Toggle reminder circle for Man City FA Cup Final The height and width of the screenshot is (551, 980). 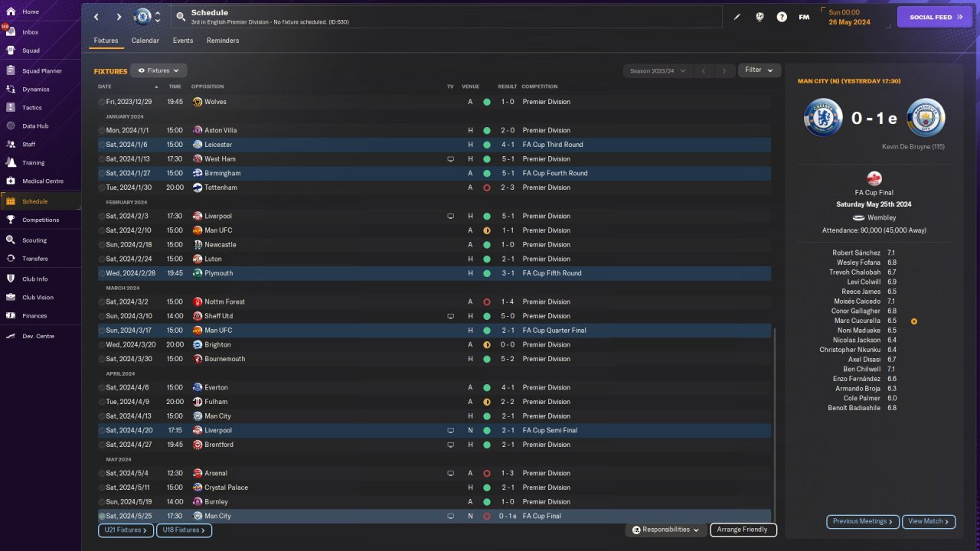(102, 516)
